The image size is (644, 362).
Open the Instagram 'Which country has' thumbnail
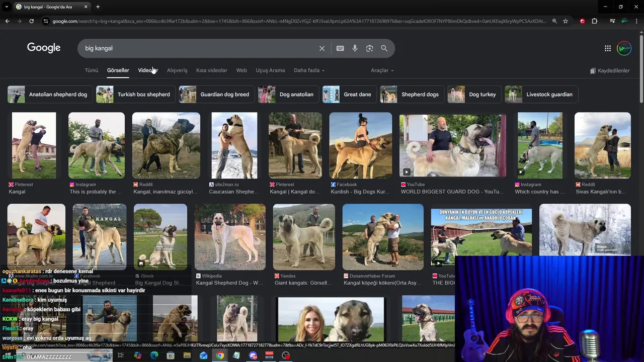click(540, 145)
